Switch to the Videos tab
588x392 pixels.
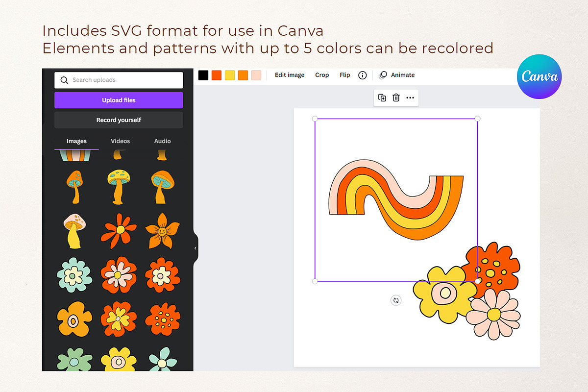point(121,141)
